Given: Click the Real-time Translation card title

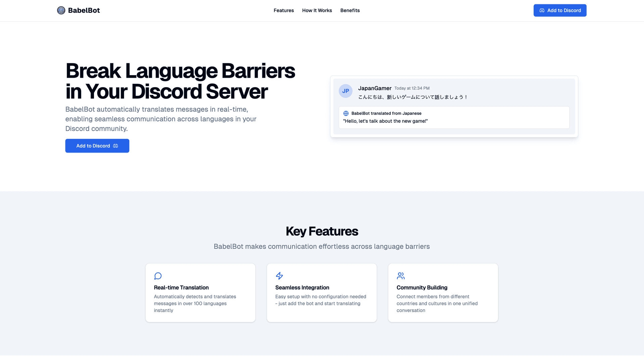Looking at the screenshot, I should coord(181,288).
